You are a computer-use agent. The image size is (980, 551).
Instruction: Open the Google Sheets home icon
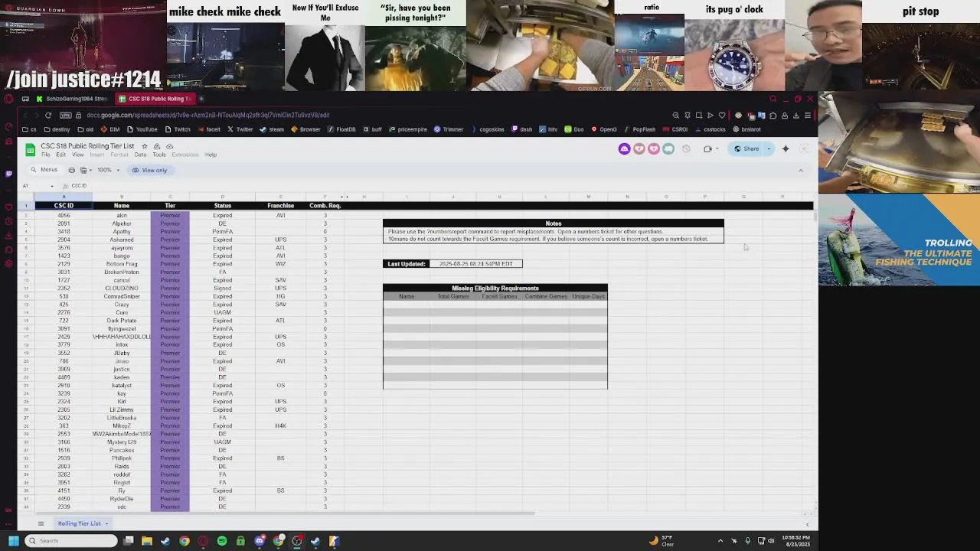point(31,149)
